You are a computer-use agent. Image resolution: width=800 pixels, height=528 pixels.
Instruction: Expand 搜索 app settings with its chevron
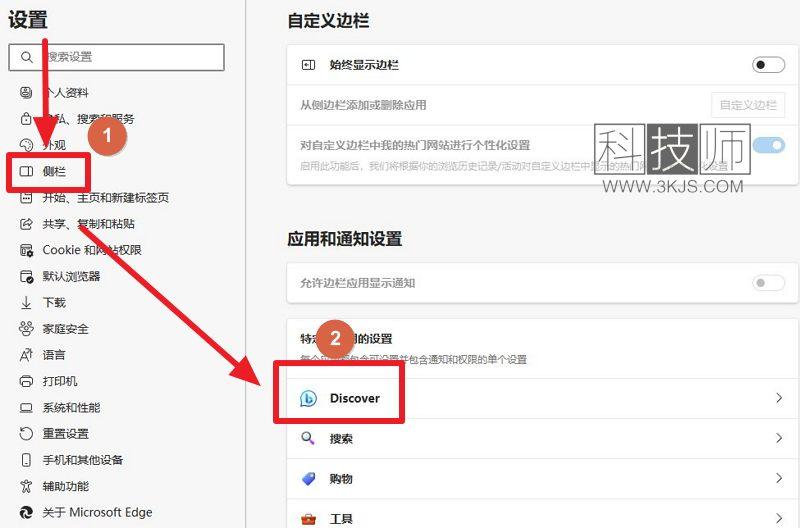tap(779, 438)
